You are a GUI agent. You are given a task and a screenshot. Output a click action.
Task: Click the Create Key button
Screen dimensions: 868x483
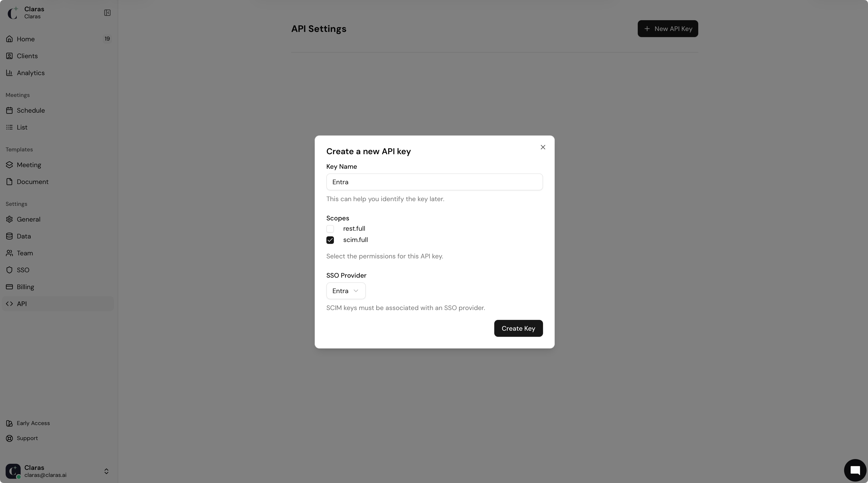click(x=518, y=329)
